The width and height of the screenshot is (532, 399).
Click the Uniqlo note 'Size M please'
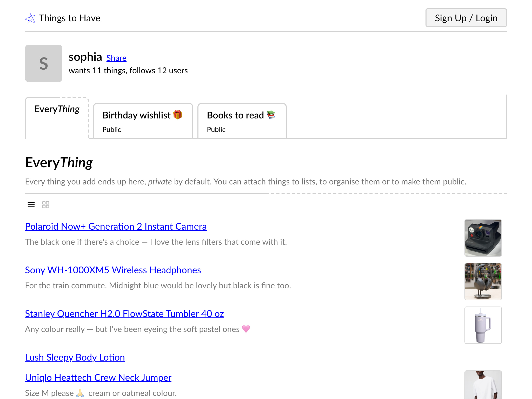[101, 393]
